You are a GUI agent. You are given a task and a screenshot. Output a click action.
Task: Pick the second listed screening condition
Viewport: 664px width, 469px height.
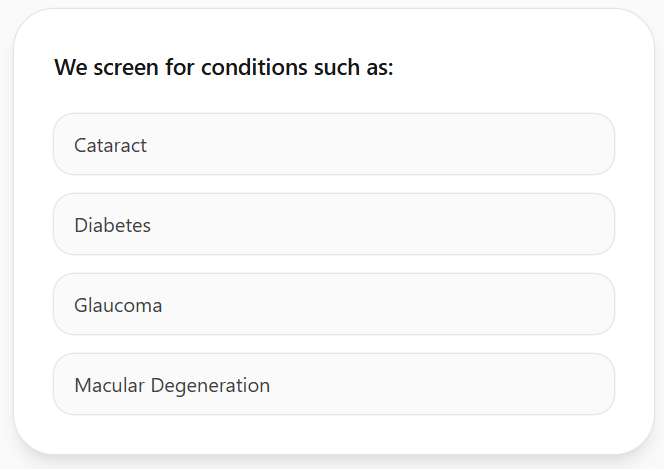click(333, 224)
